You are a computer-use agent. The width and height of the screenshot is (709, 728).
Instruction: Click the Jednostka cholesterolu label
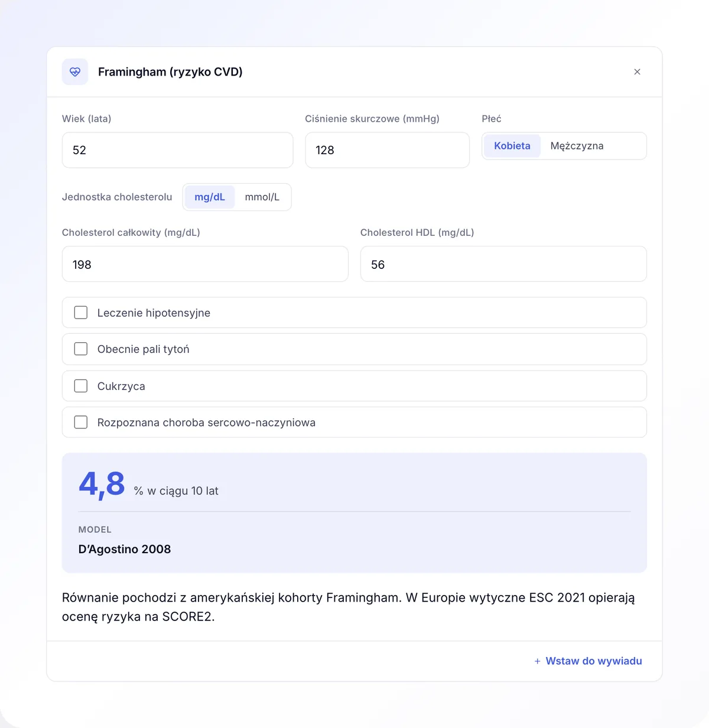tap(117, 197)
